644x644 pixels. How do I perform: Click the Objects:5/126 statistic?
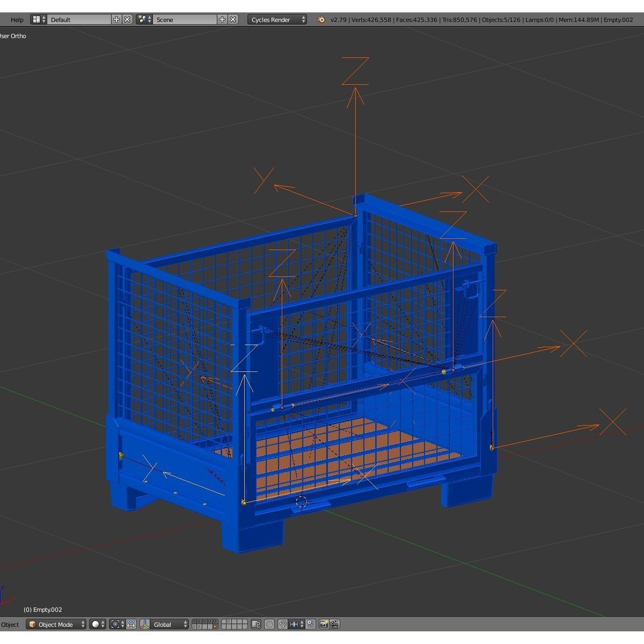pos(501,20)
